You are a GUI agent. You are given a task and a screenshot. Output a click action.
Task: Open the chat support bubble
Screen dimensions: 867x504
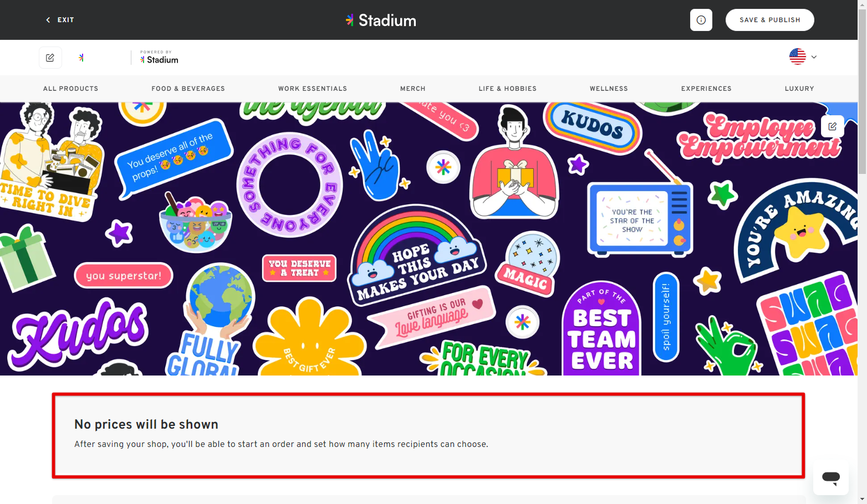pyautogui.click(x=830, y=479)
